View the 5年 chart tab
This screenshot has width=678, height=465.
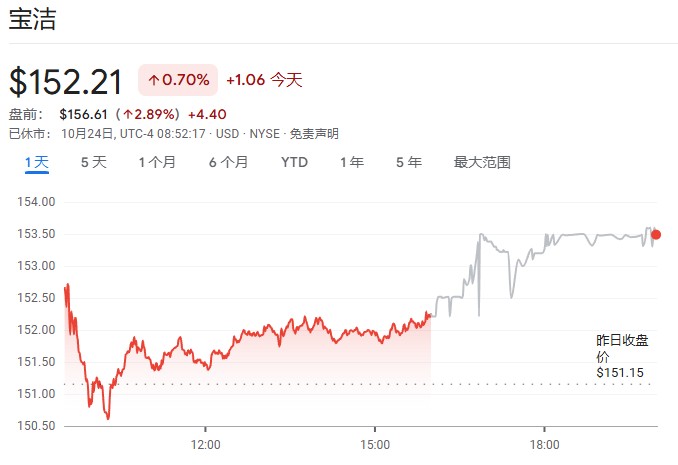[x=408, y=162]
